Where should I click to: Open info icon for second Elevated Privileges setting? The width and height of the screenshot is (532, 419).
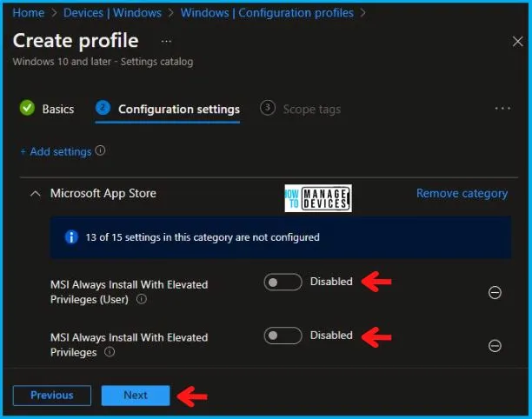click(x=110, y=352)
